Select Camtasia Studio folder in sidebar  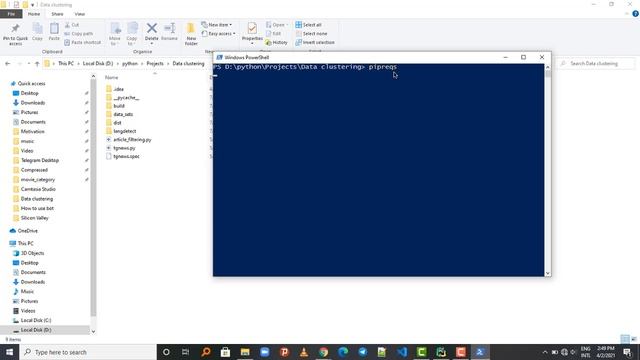(x=38, y=189)
